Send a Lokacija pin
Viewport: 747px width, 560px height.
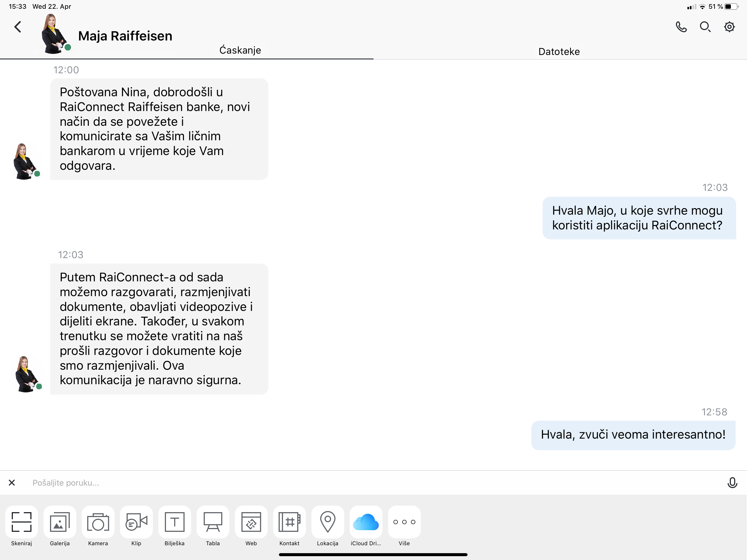point(328,522)
